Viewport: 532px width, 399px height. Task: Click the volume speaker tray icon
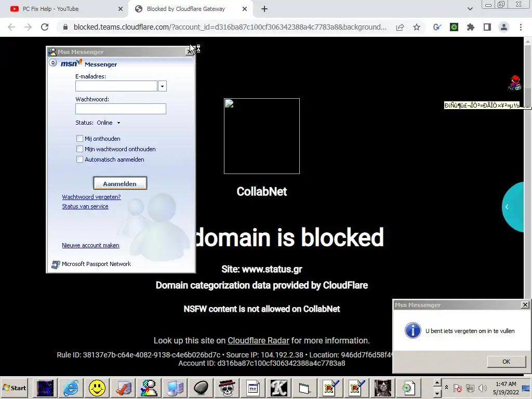[482, 388]
